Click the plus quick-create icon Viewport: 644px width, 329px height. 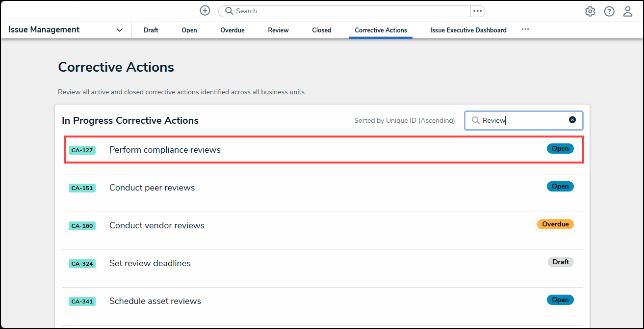pos(205,11)
